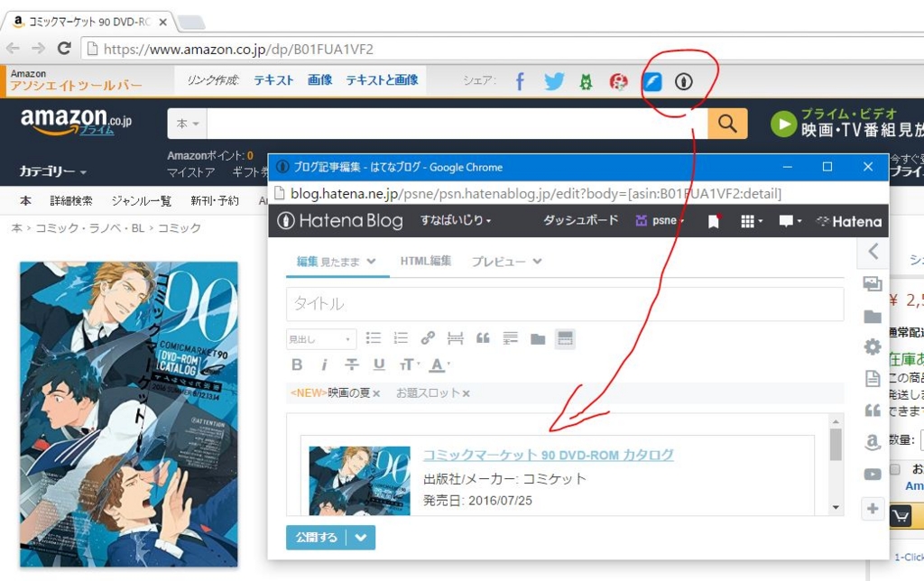Open 詳細検索 in Amazon books nav
This screenshot has height=581, width=924.
(70, 201)
